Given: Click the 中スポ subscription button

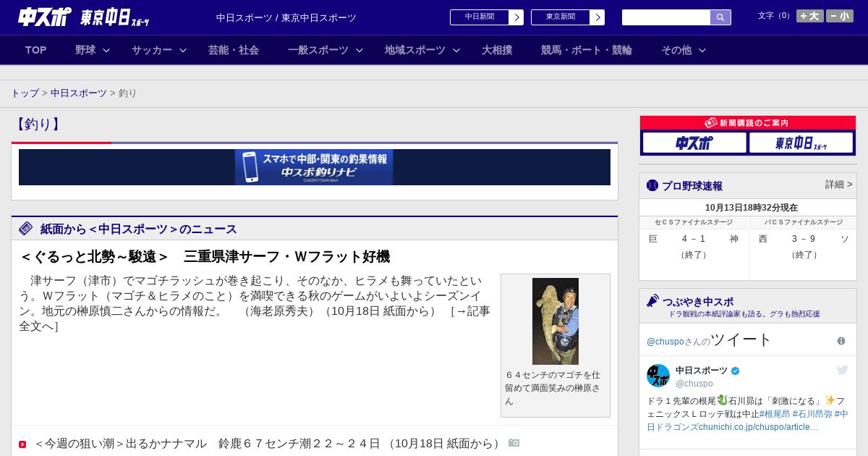Looking at the screenshot, I should click(694, 143).
